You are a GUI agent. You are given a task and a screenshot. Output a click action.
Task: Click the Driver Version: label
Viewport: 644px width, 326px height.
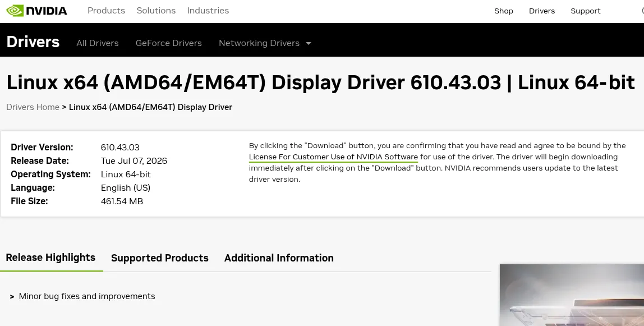[42, 148]
